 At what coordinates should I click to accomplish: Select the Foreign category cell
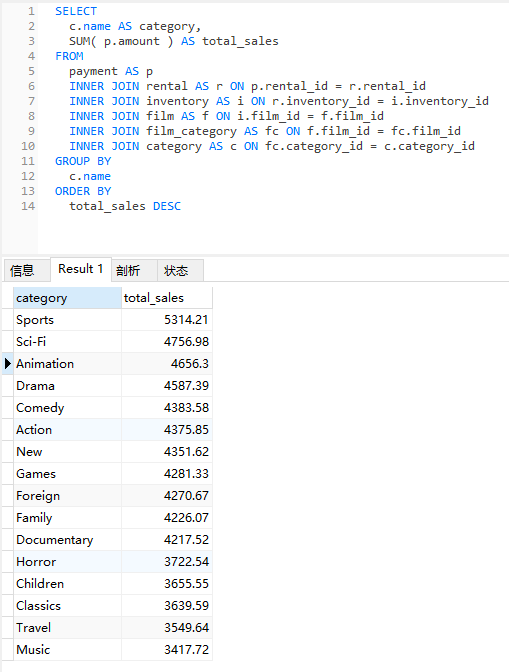[67, 496]
